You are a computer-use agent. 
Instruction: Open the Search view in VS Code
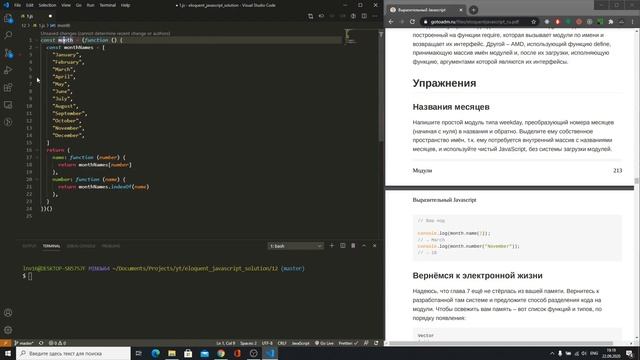[8, 36]
